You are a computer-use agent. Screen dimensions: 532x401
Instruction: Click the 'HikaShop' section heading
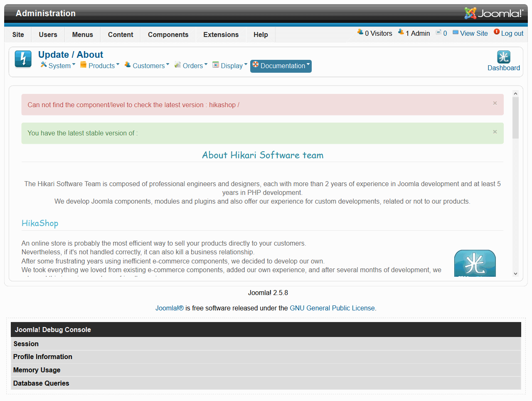click(40, 223)
